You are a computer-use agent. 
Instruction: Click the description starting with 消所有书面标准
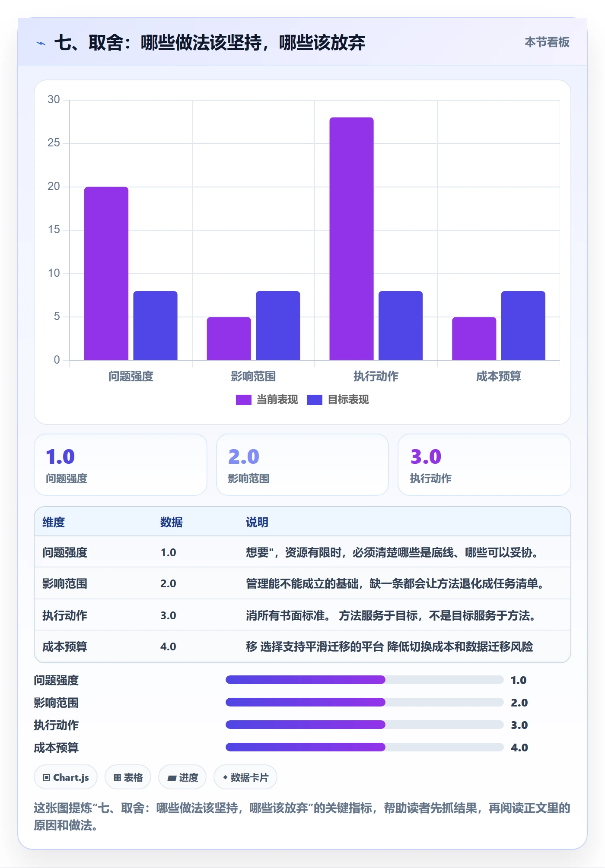(391, 615)
